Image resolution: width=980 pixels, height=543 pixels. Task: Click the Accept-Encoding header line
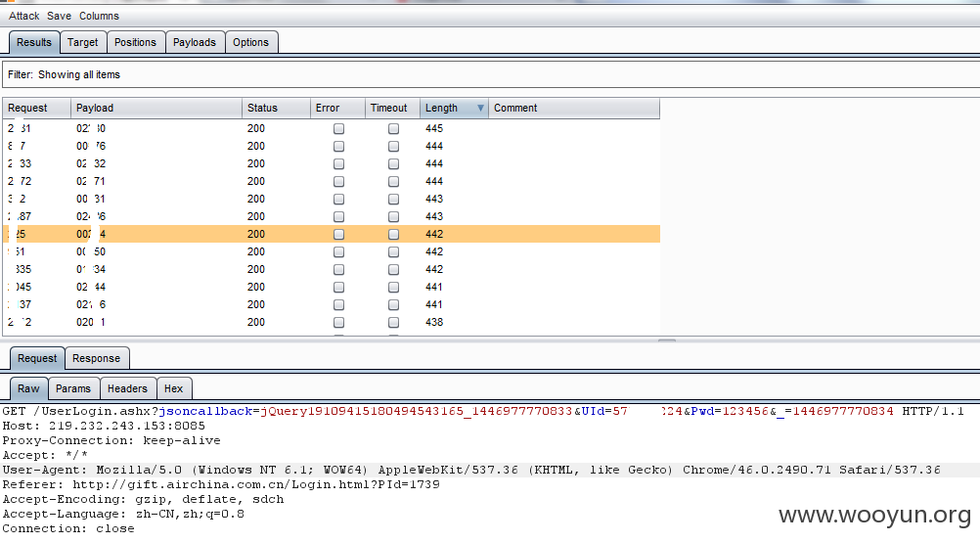143,499
